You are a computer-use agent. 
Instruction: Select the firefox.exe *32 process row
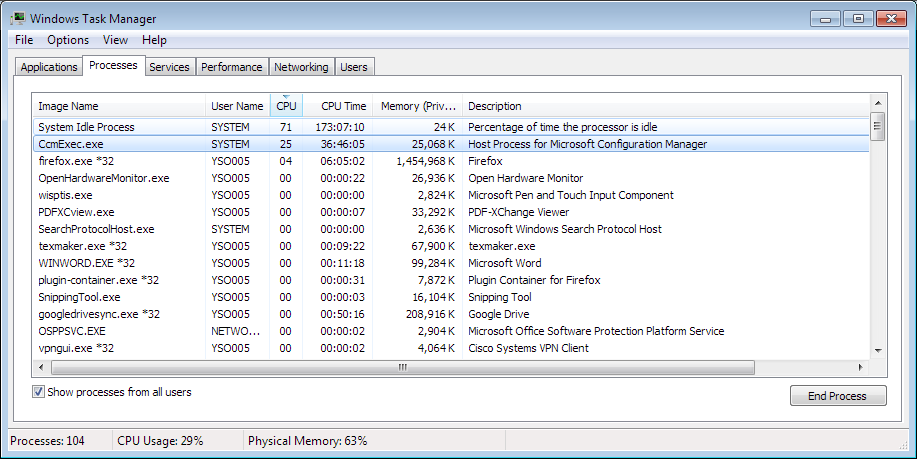[x=451, y=161]
